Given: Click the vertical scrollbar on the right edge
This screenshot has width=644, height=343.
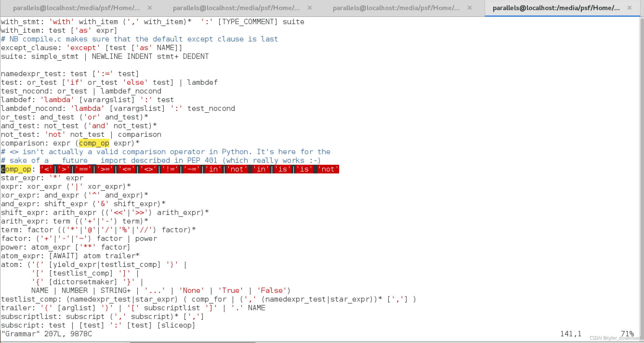Looking at the screenshot, I should pyautogui.click(x=642, y=175).
